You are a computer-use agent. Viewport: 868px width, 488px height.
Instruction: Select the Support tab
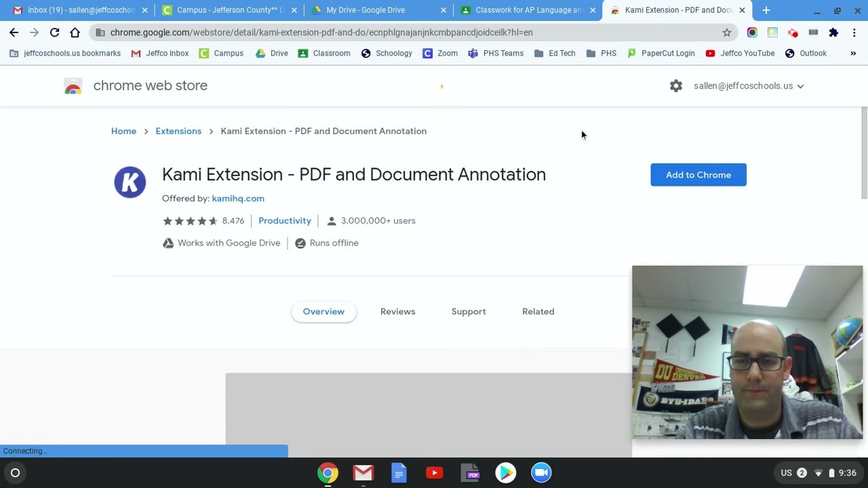coord(469,312)
